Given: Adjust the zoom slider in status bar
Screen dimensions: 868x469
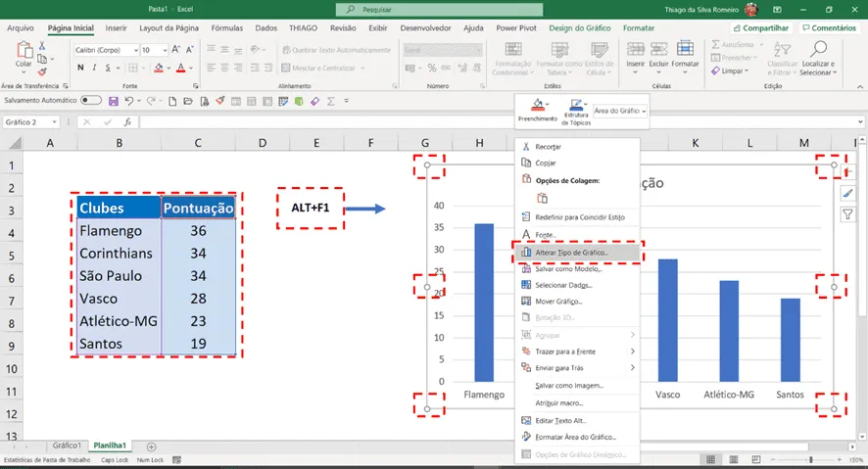Looking at the screenshot, I should coord(810,459).
